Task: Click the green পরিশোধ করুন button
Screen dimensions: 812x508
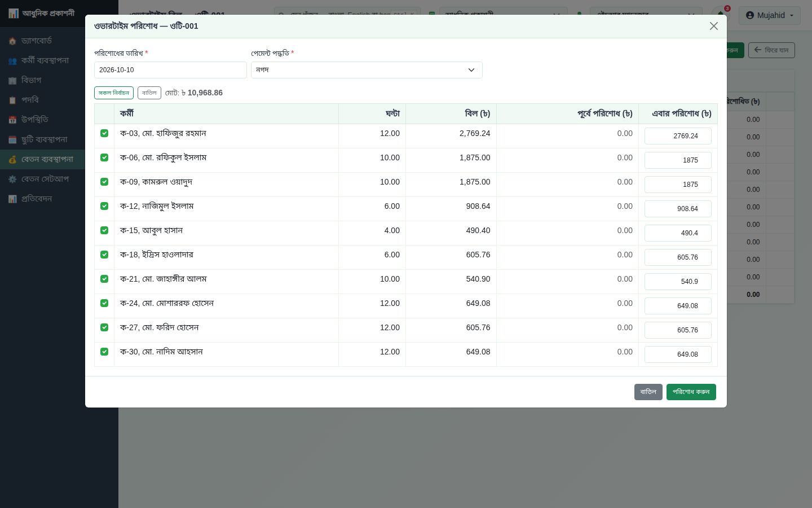Action: click(x=691, y=392)
